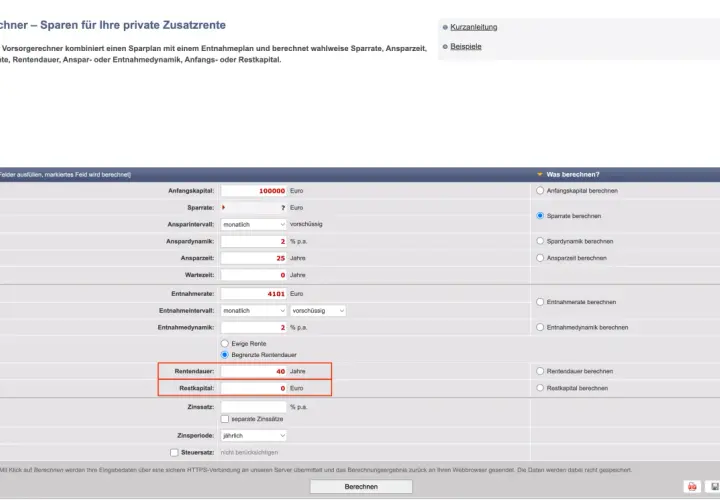The image size is (720, 500).
Task: Click the Sparrate field with question mark
Action: [253, 208]
